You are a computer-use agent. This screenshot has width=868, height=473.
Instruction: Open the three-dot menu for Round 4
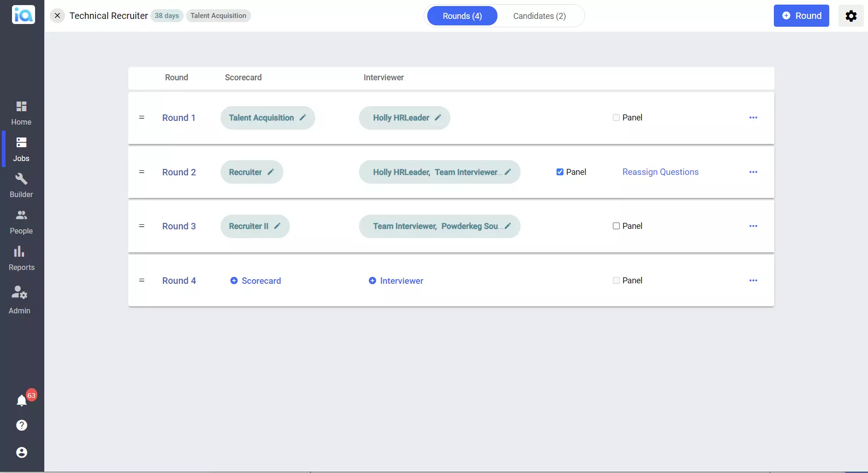click(753, 281)
